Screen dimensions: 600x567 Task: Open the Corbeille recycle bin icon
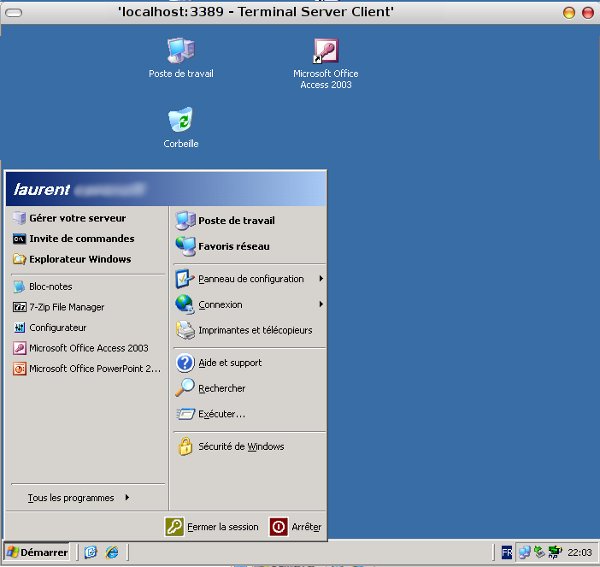[x=181, y=122]
